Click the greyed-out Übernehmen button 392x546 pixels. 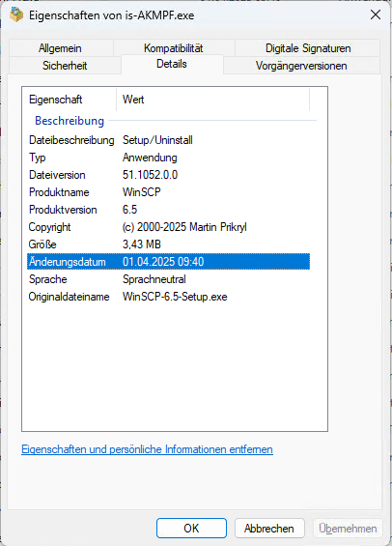coord(348,529)
